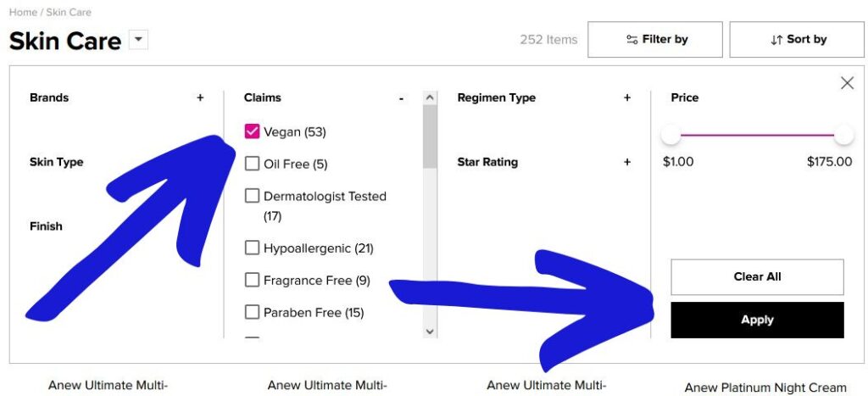
Task: Click scroll up arrow in Claims list
Action: 430,98
